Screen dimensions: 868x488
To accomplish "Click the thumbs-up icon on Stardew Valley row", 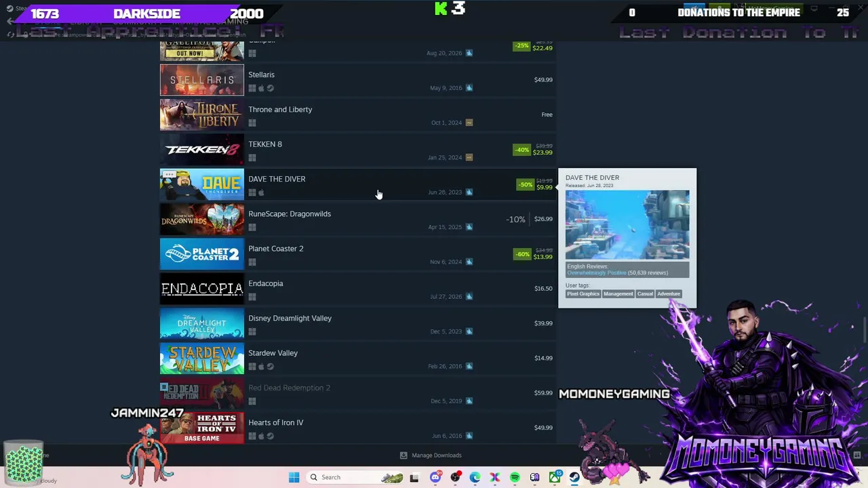I will [469, 366].
